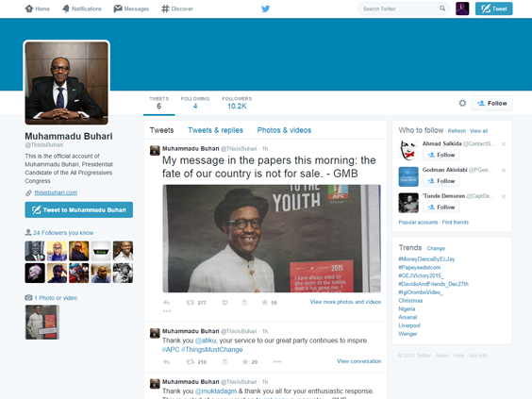Follow 'Tunde Demuren
The height and width of the screenshot is (399, 532).
441,207
